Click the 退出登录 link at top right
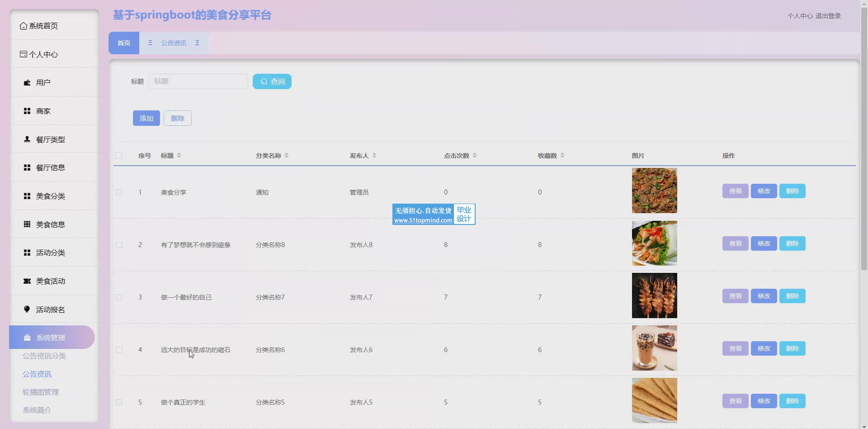The height and width of the screenshot is (429, 868). pyautogui.click(x=828, y=16)
